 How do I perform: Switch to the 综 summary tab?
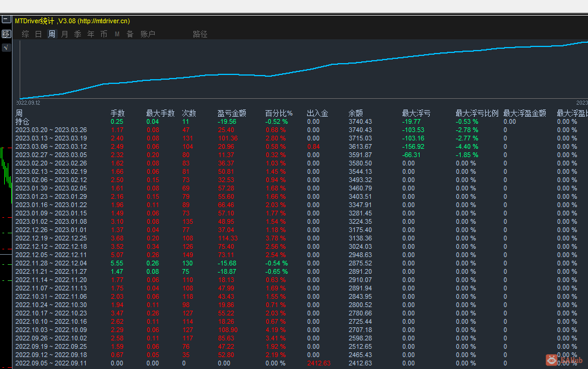tap(25, 34)
